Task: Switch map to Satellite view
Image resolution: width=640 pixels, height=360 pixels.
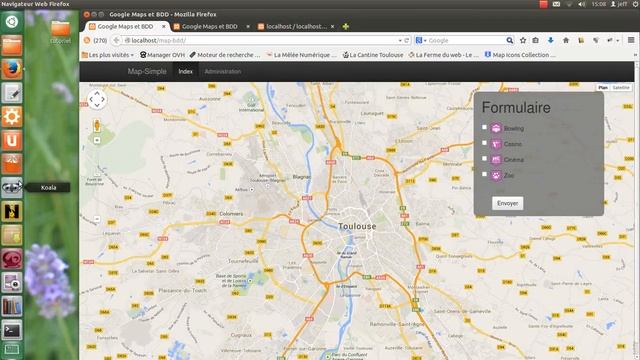Action: point(621,88)
